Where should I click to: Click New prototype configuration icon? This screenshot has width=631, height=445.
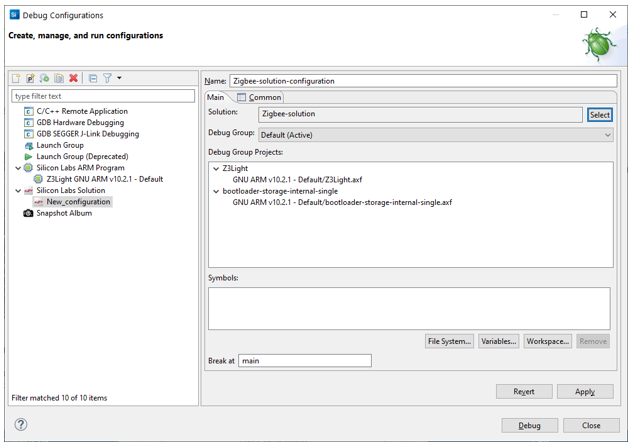coord(30,78)
